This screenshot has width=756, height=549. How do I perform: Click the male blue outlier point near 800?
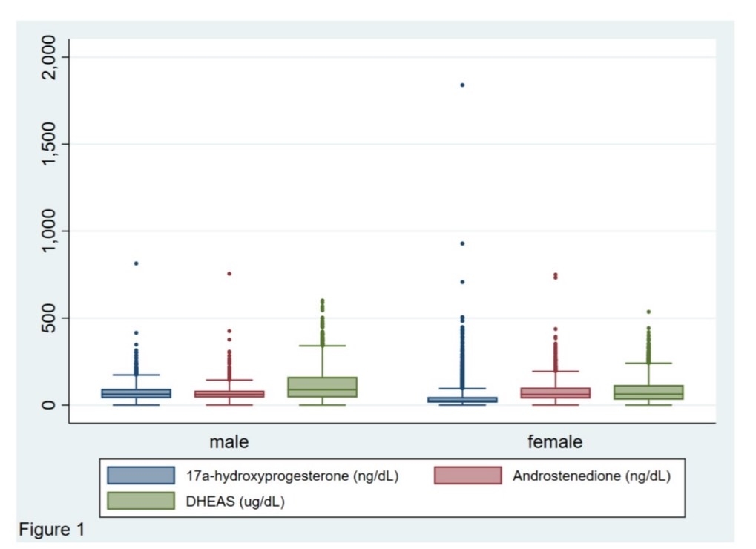pyautogui.click(x=136, y=263)
